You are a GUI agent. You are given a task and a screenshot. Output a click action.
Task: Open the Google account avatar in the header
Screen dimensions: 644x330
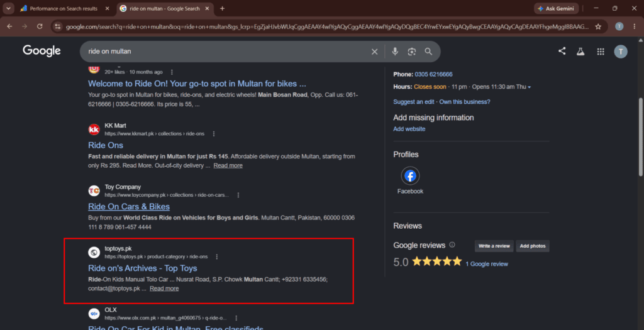click(621, 52)
